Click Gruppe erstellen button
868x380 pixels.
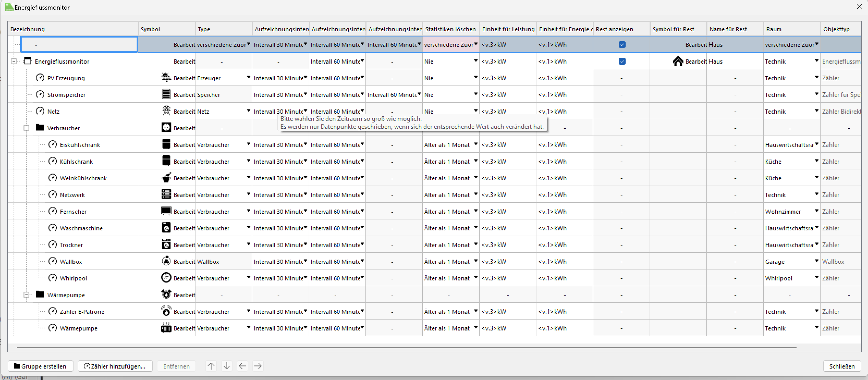click(x=40, y=366)
